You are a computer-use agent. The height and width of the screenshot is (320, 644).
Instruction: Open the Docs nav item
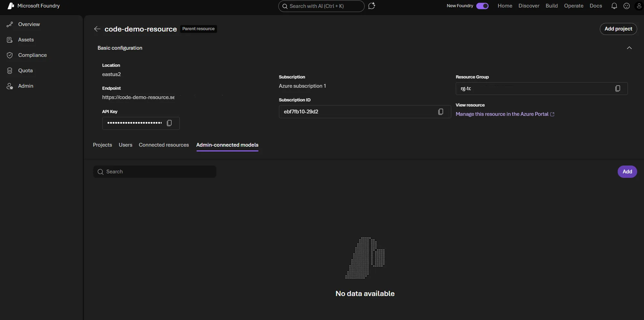(596, 6)
